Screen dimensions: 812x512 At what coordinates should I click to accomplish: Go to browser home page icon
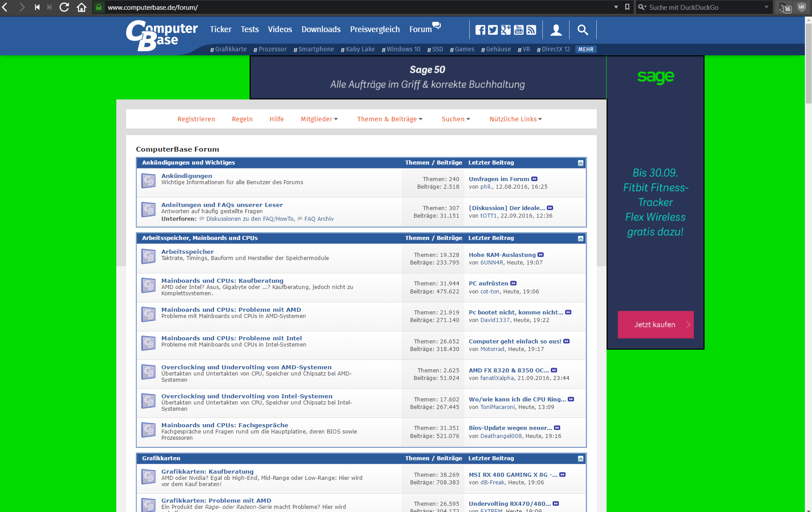(x=81, y=7)
